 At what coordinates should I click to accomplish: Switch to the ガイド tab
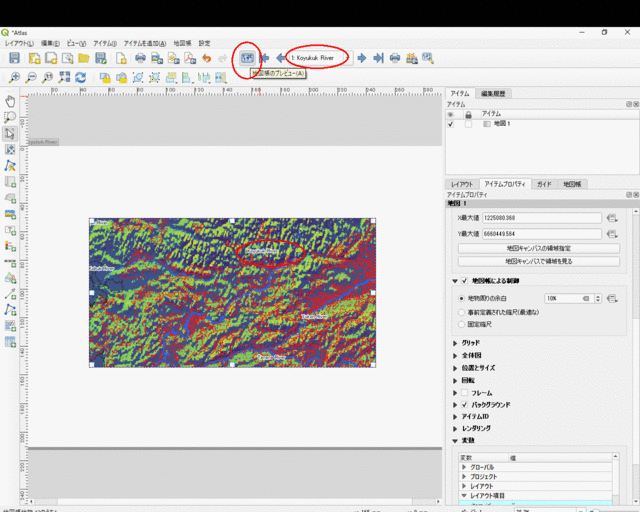pyautogui.click(x=544, y=184)
